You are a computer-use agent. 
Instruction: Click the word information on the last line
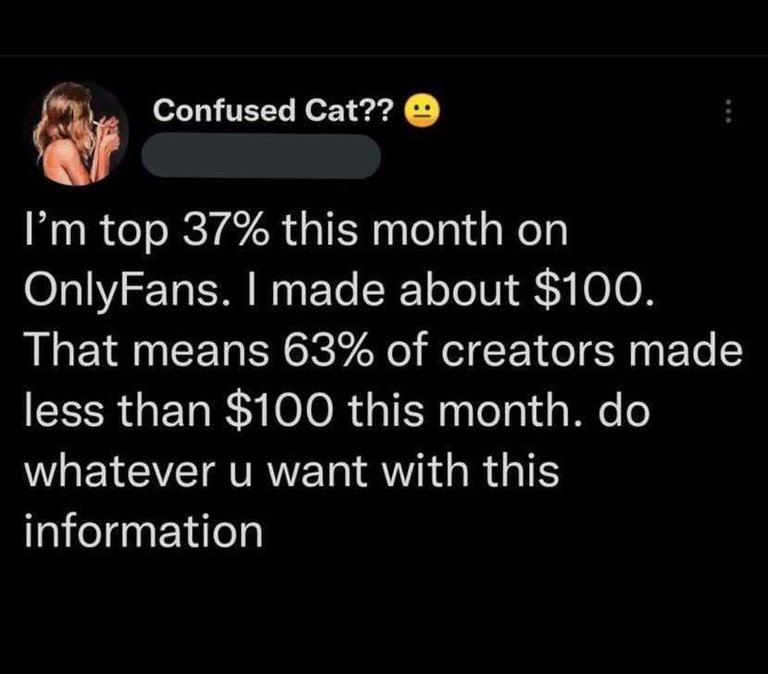click(x=144, y=530)
